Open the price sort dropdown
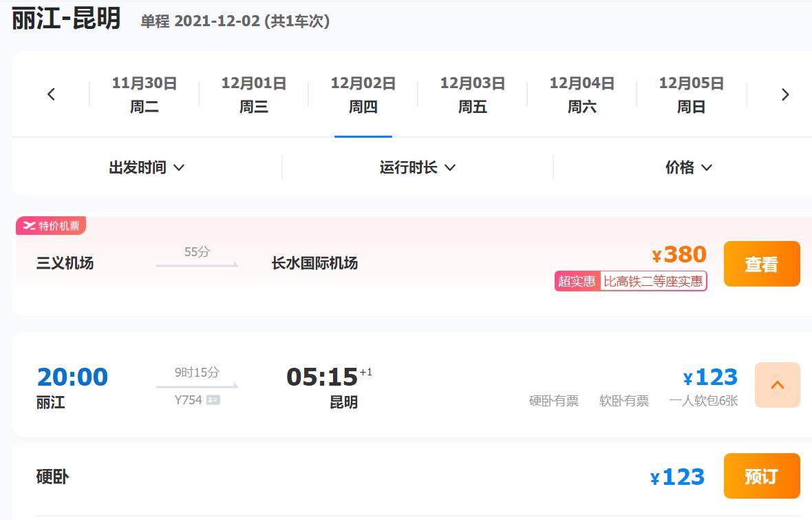 pyautogui.click(x=688, y=167)
